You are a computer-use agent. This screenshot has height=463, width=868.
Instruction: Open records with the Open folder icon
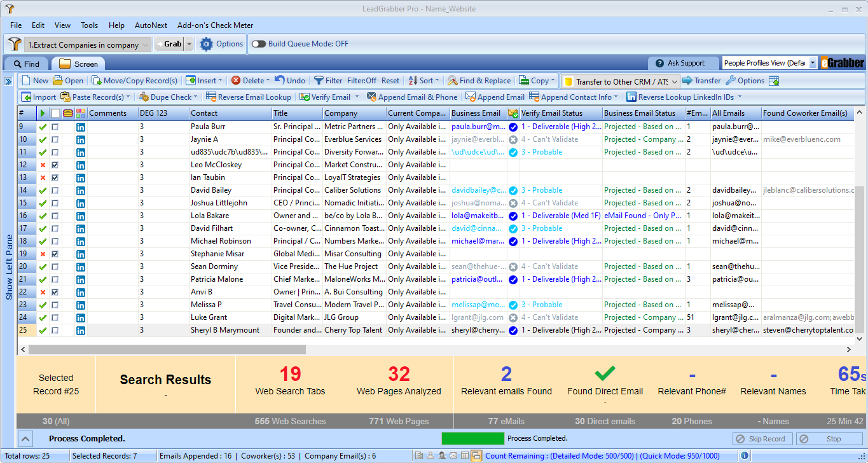[58, 81]
